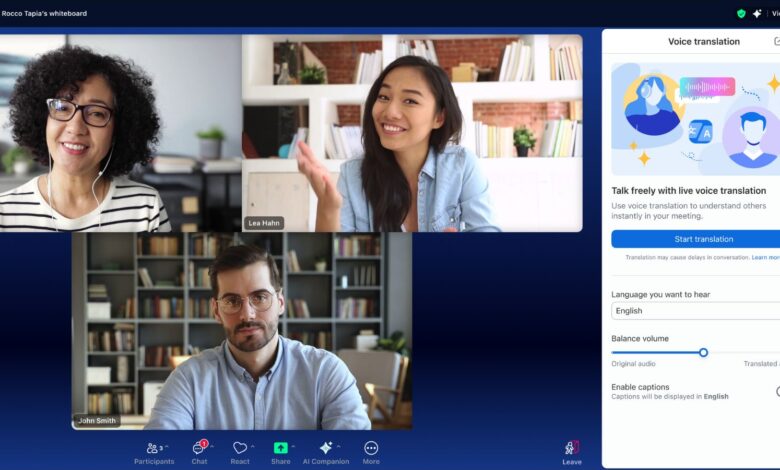Open the Participants panel

(153, 449)
